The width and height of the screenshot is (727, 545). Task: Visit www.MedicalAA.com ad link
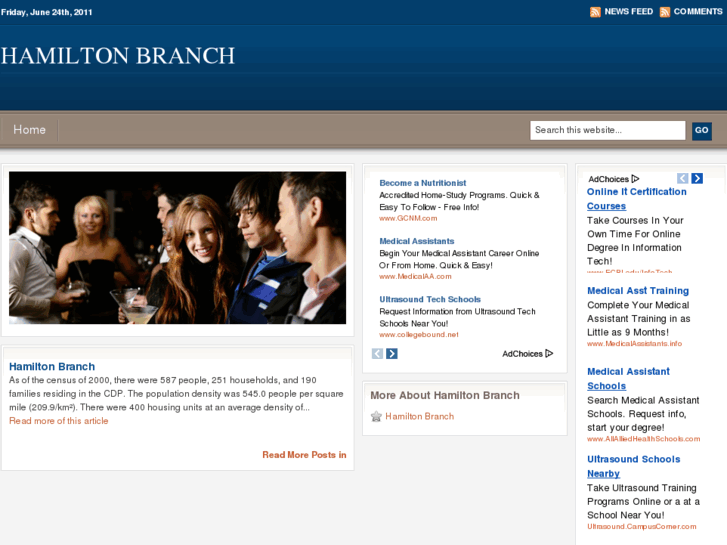coord(415,276)
